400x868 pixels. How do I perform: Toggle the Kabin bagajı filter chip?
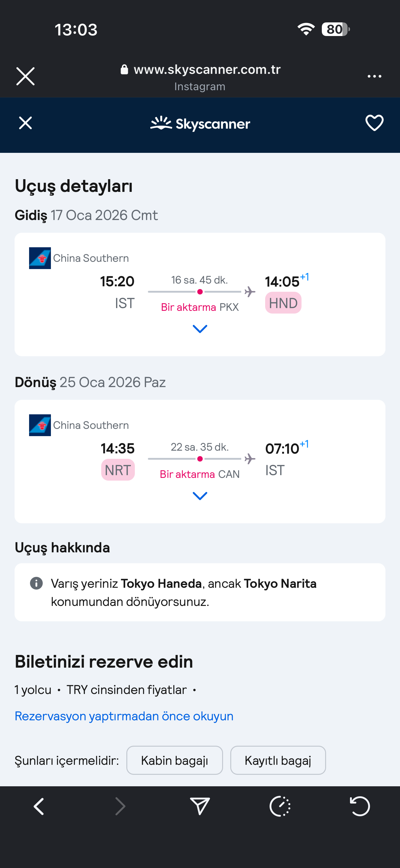click(x=174, y=760)
